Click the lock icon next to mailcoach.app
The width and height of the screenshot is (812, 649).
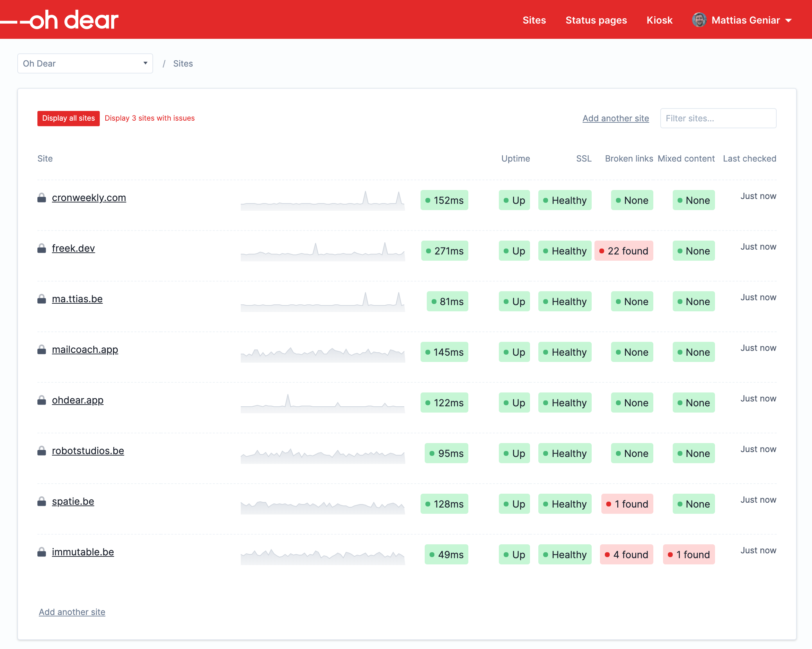coord(42,350)
